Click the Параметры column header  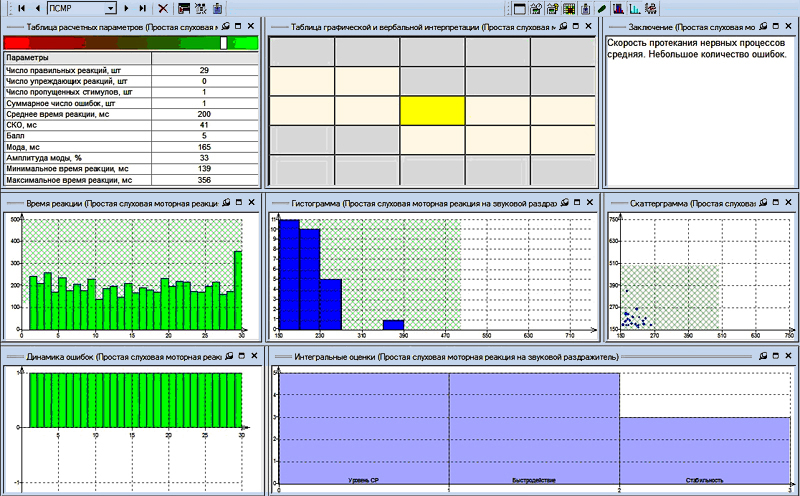[x=78, y=58]
